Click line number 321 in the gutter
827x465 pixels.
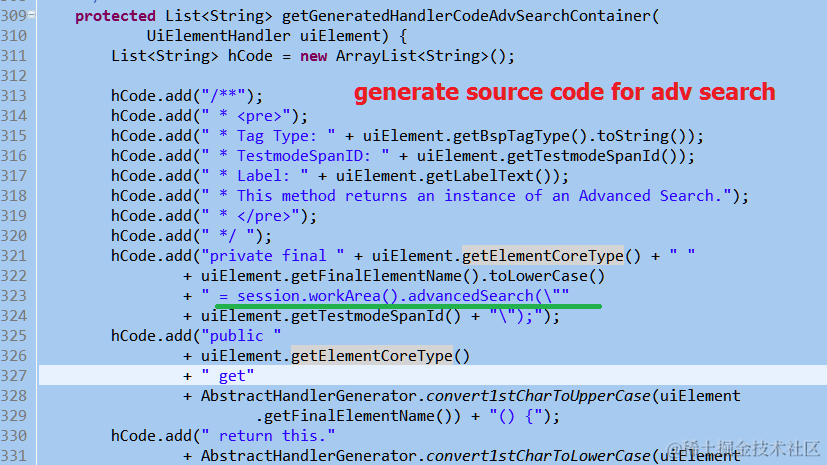14,256
